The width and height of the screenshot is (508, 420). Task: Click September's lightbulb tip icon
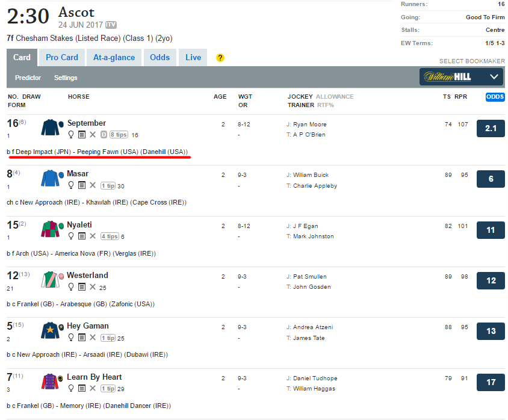[x=71, y=135]
